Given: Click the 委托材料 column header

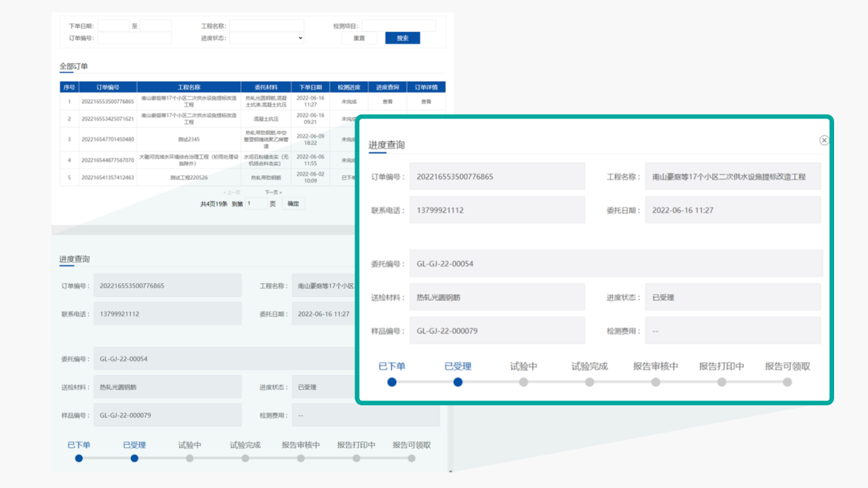Looking at the screenshot, I should pyautogui.click(x=266, y=87).
